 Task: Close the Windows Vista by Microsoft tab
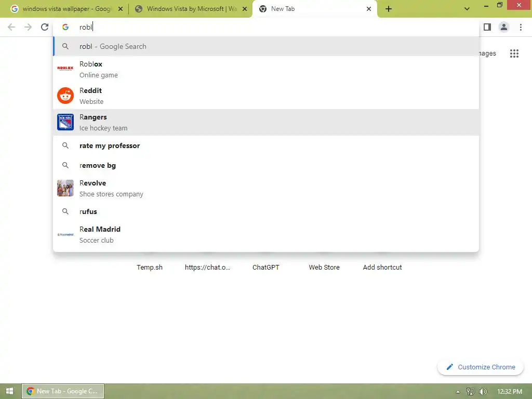tap(245, 9)
